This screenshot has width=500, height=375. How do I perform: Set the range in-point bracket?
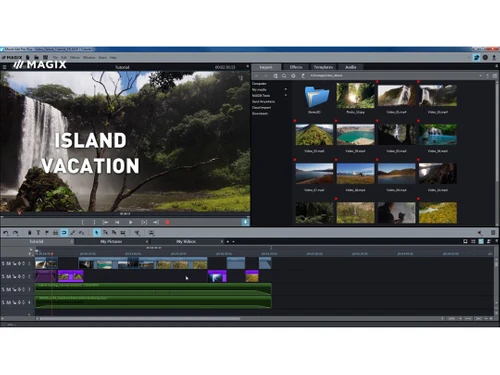coord(83,222)
